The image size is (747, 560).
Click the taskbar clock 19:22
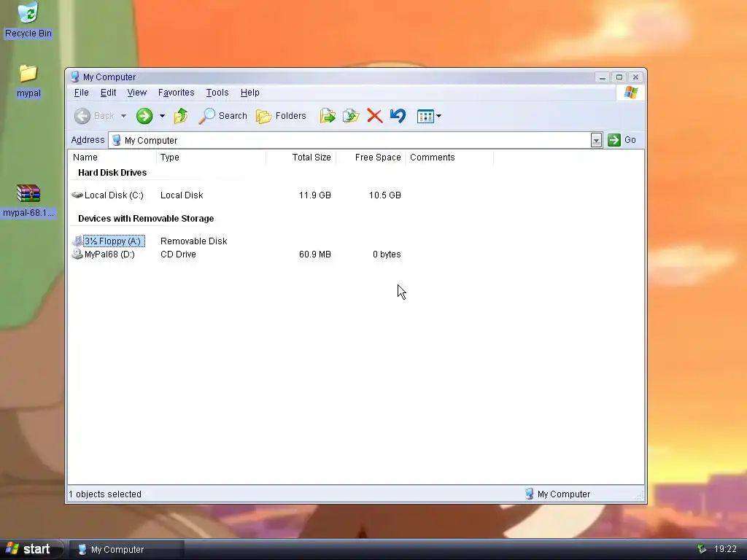pos(725,549)
